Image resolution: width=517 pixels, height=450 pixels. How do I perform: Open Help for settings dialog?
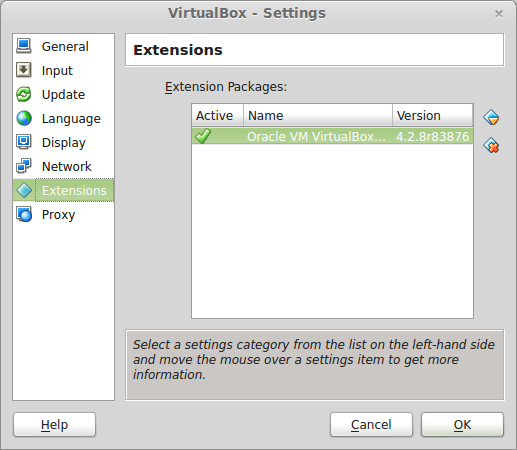click(x=54, y=425)
